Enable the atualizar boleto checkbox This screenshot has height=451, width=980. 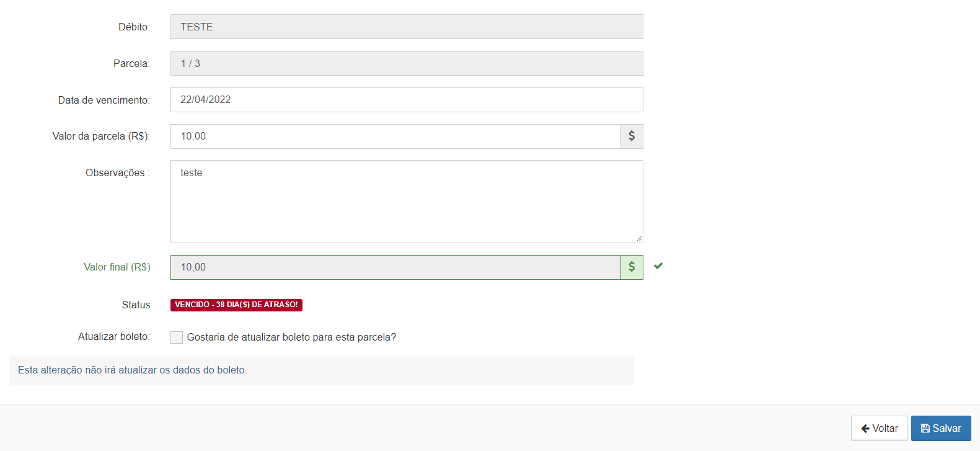pyautogui.click(x=177, y=337)
